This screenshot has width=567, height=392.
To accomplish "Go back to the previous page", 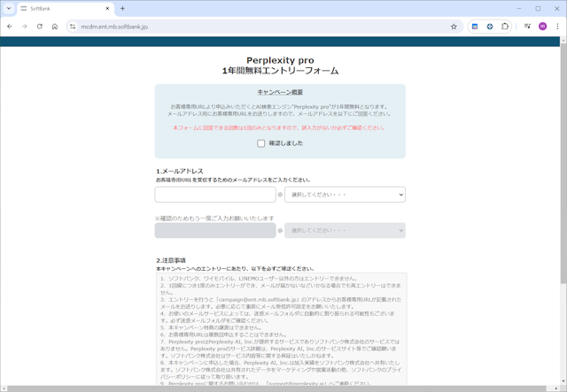I will 10,27.
